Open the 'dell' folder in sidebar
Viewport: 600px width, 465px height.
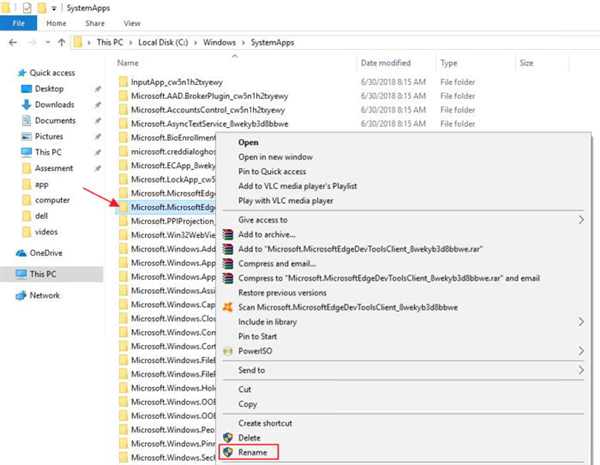pyautogui.click(x=41, y=216)
